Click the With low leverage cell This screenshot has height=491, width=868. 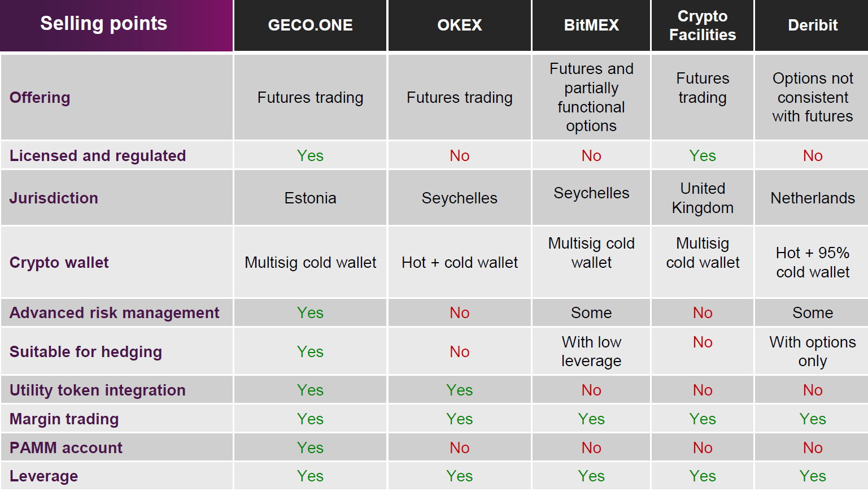[x=591, y=351]
